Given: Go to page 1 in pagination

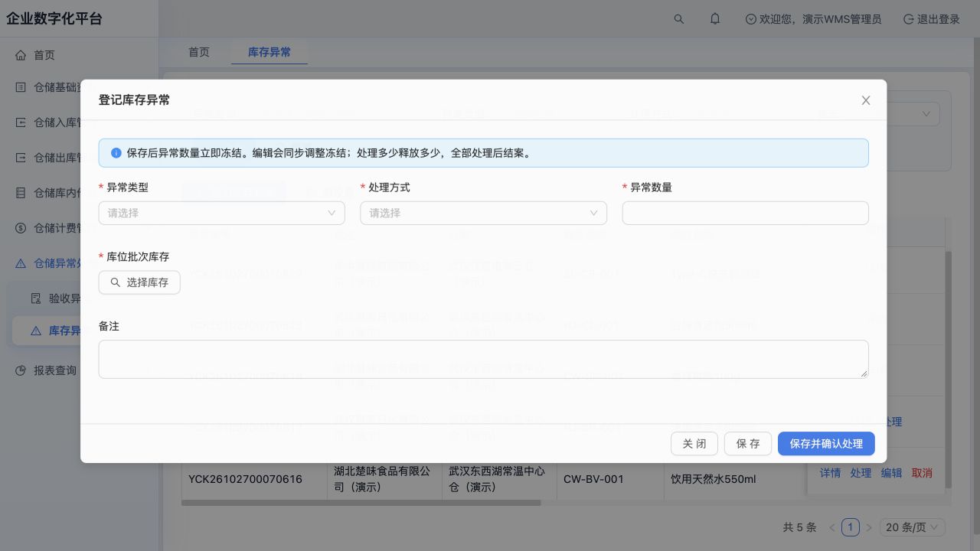Looking at the screenshot, I should point(851,527).
